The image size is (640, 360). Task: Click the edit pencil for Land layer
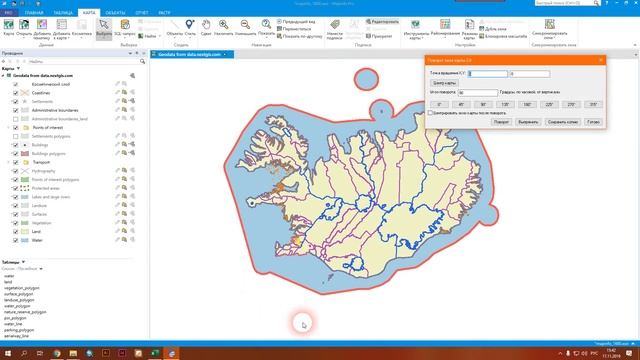click(x=117, y=231)
